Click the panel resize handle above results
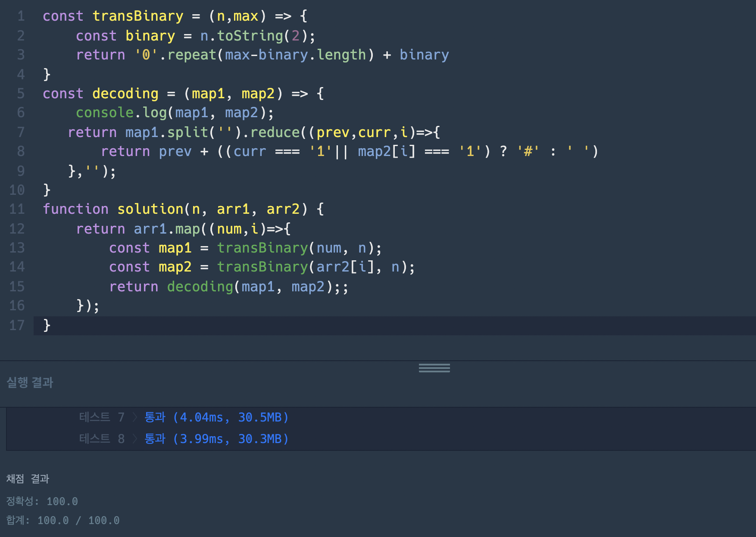The width and height of the screenshot is (756, 537). [434, 368]
